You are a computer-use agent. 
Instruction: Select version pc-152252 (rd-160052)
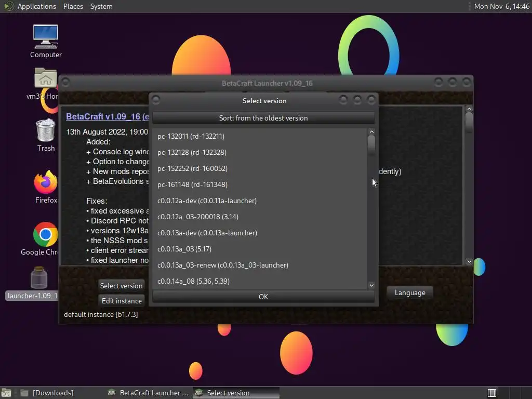click(x=260, y=169)
